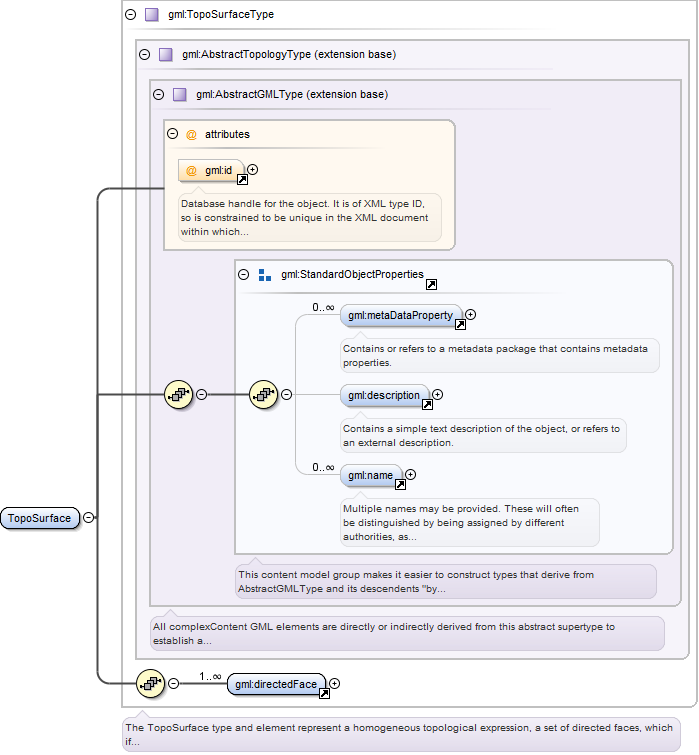
Task: Collapse gml:AbstractGMLType extension base
Action: click(158, 94)
